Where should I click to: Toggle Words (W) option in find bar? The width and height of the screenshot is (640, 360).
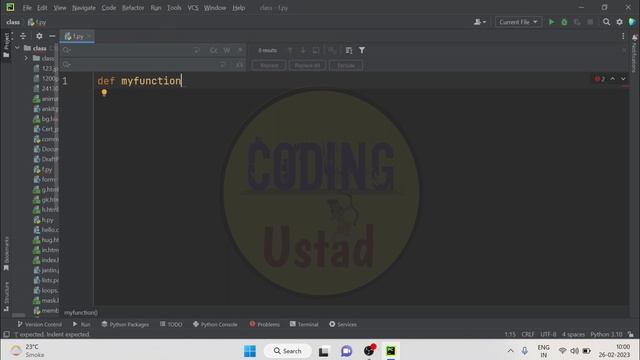[x=227, y=50]
